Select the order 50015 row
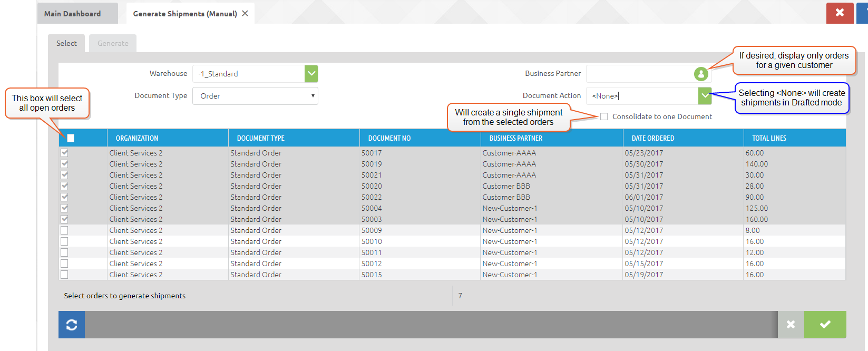 (x=372, y=275)
